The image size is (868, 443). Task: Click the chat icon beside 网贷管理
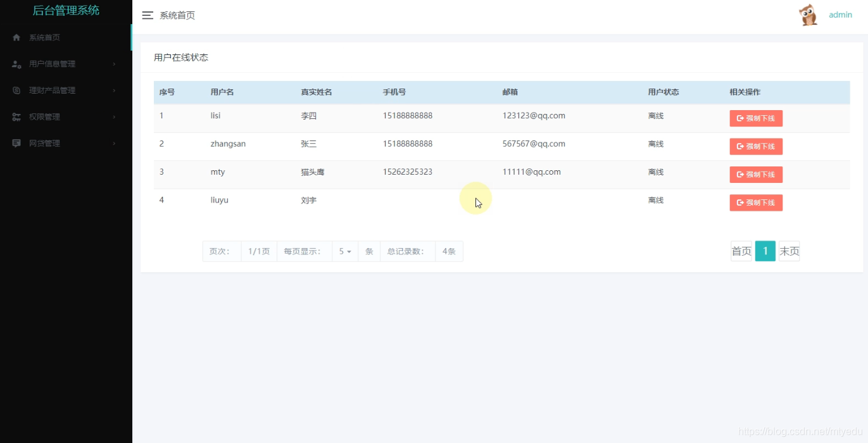(15, 143)
